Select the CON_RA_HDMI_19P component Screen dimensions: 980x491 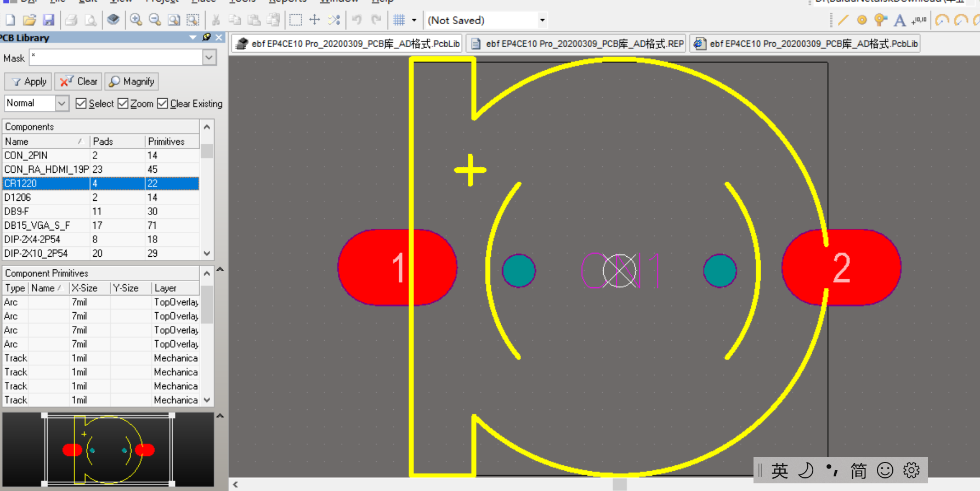tap(101, 169)
